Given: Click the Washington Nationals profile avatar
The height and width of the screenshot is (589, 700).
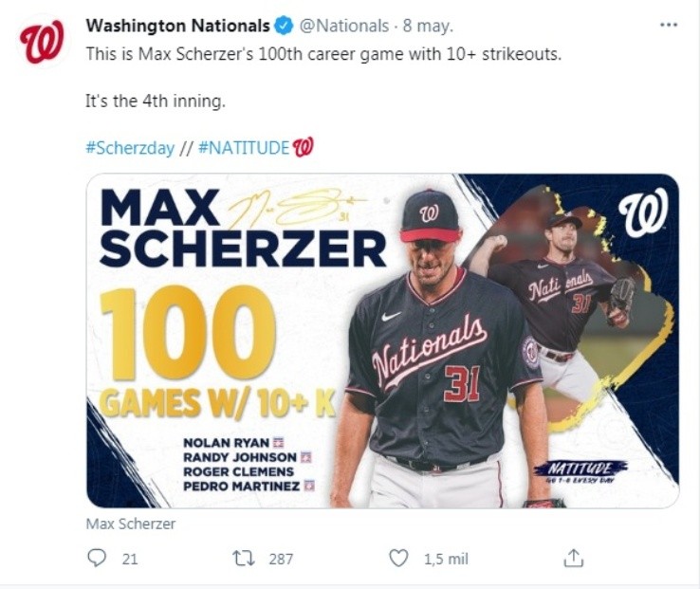Looking at the screenshot, I should (42, 43).
